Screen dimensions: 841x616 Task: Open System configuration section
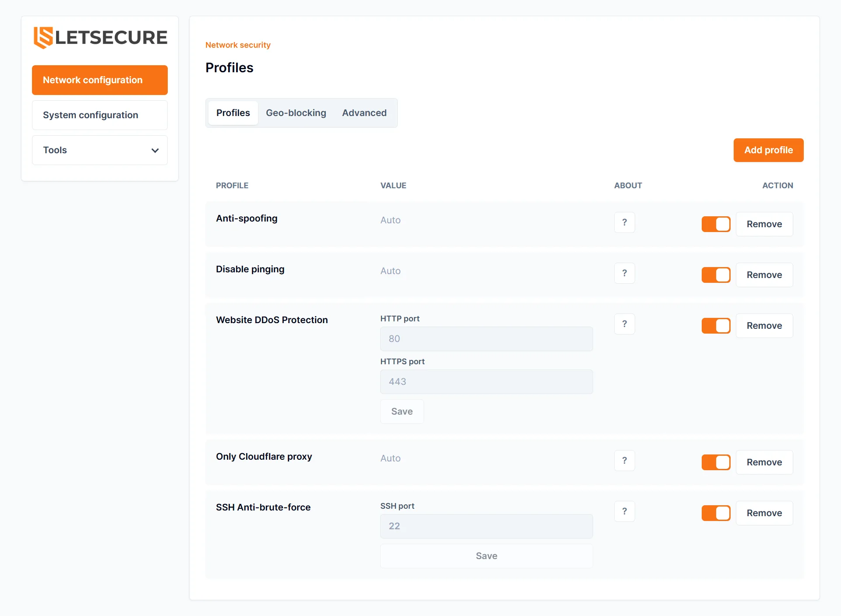(x=100, y=115)
